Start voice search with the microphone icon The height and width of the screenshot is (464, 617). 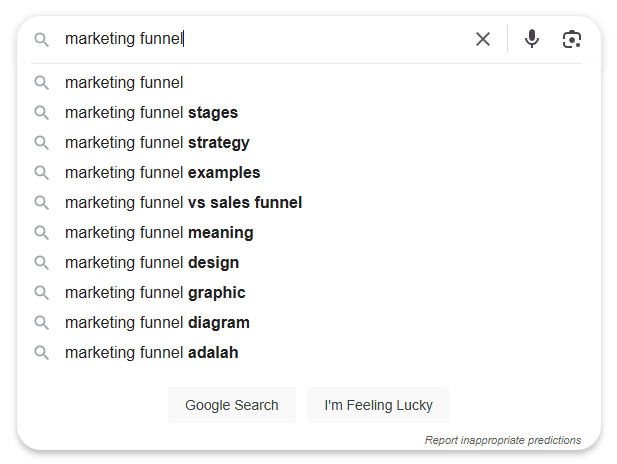pos(532,39)
